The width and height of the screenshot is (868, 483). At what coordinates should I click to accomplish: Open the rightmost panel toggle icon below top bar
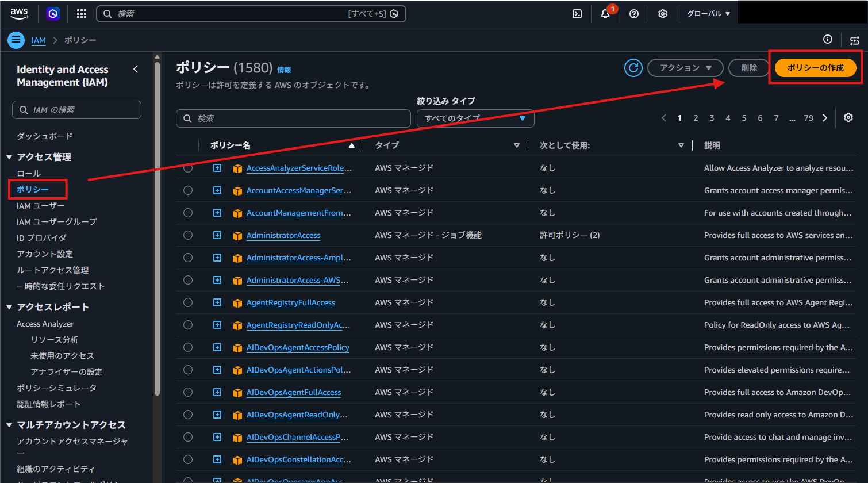(855, 40)
